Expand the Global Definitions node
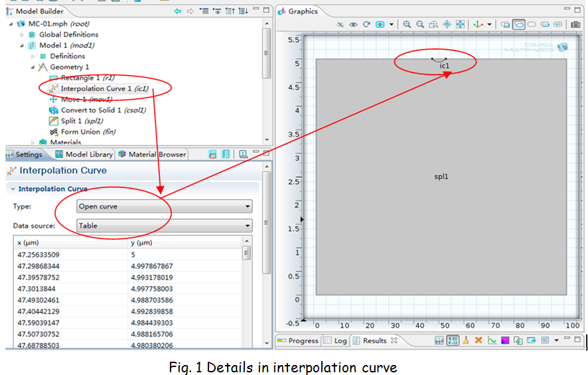588x375 pixels. click(22, 35)
